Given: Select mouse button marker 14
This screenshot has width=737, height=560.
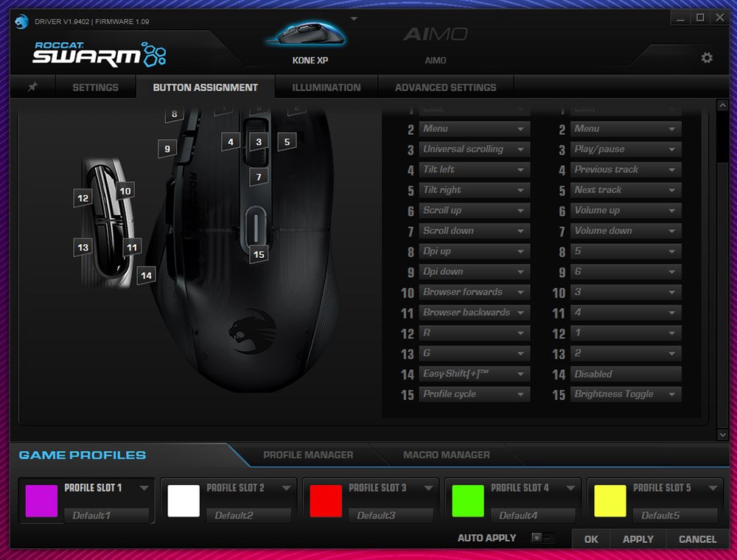Looking at the screenshot, I should [146, 276].
